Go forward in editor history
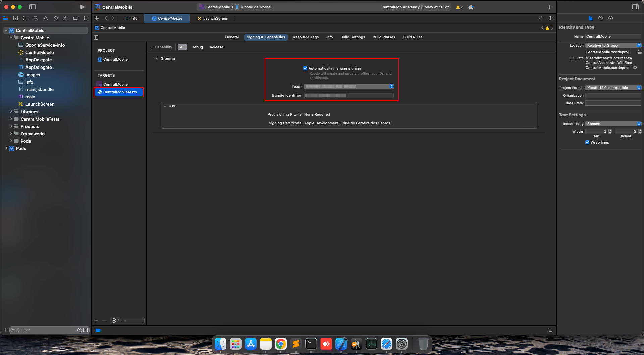644x355 pixels. [113, 18]
